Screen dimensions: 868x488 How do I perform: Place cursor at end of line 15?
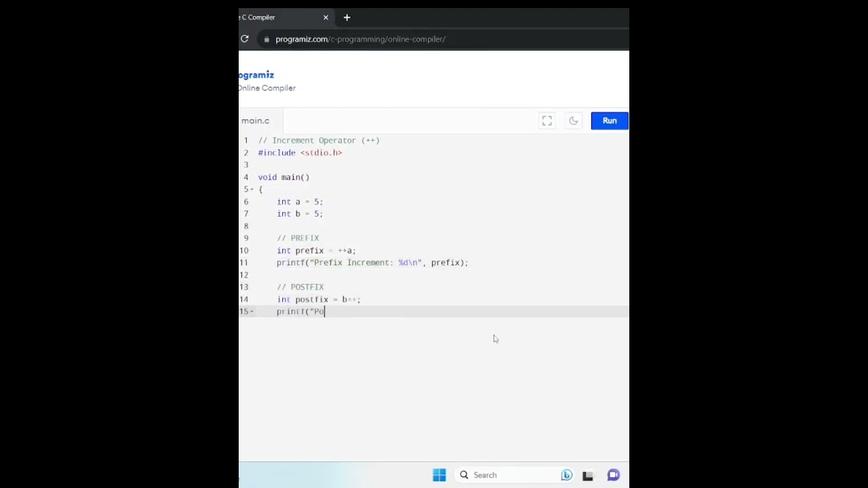[325, 311]
